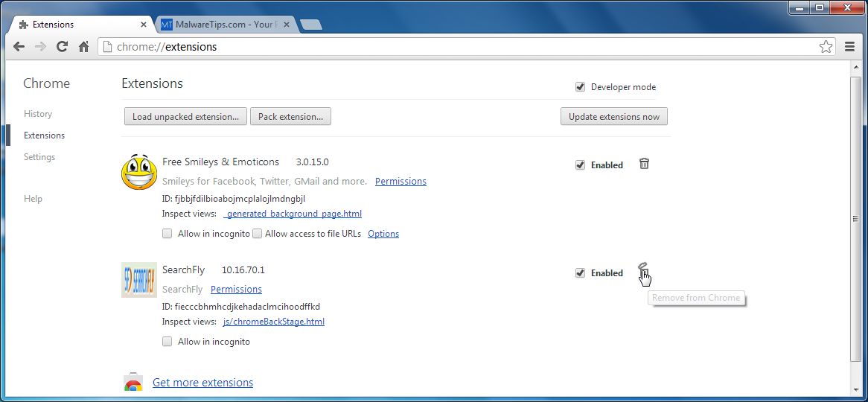Image resolution: width=868 pixels, height=402 pixels.
Task: Disable SearchFly Enabled checkbox
Action: click(x=580, y=273)
